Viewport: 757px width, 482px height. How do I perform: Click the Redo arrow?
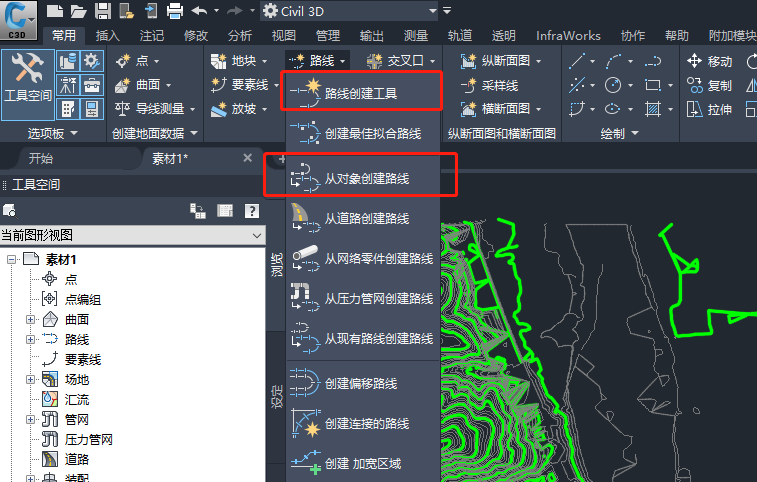click(235, 11)
